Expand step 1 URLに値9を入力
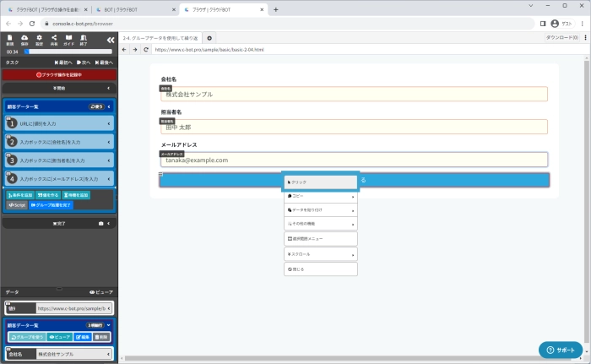This screenshot has width=591, height=364. [59, 123]
